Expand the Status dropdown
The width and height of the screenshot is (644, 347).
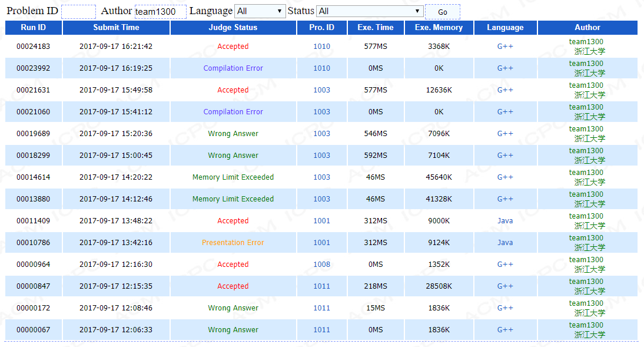coord(369,11)
